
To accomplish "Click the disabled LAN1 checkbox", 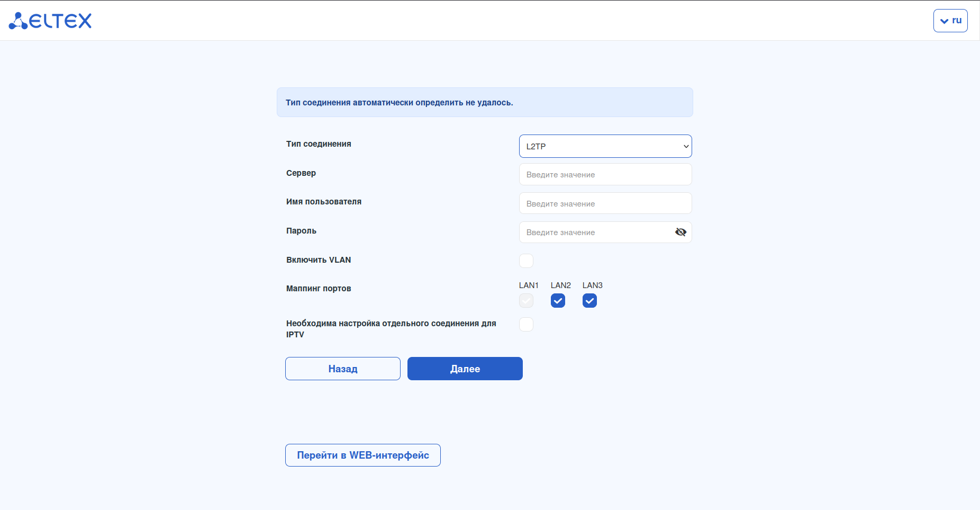I will click(526, 301).
